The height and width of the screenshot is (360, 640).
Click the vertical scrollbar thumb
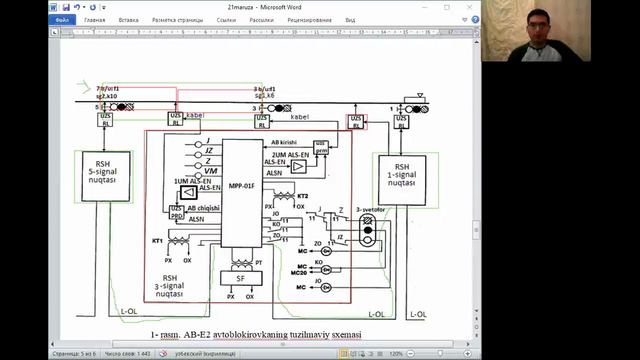476,230
